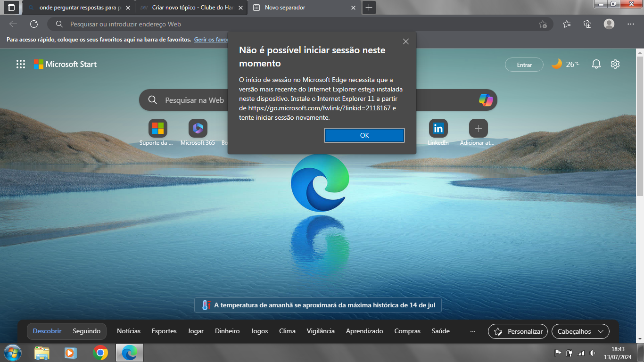Viewport: 644px width, 362px height.
Task: Click the search magnifier icon
Action: click(153, 100)
